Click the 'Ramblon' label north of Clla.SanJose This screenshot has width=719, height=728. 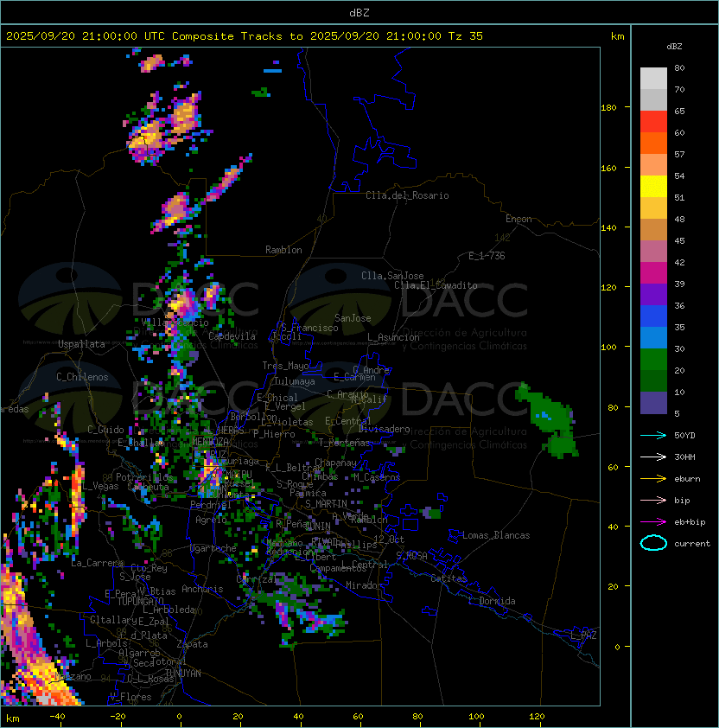pyautogui.click(x=283, y=250)
